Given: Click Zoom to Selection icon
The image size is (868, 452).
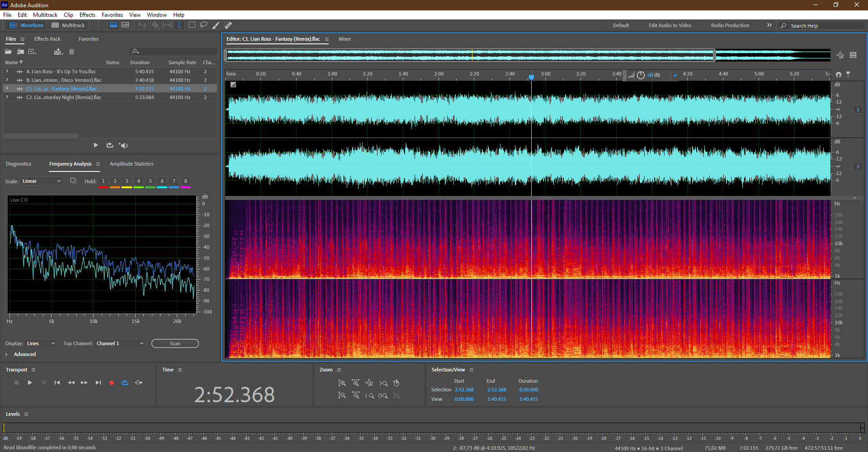Looking at the screenshot, I should (x=383, y=395).
